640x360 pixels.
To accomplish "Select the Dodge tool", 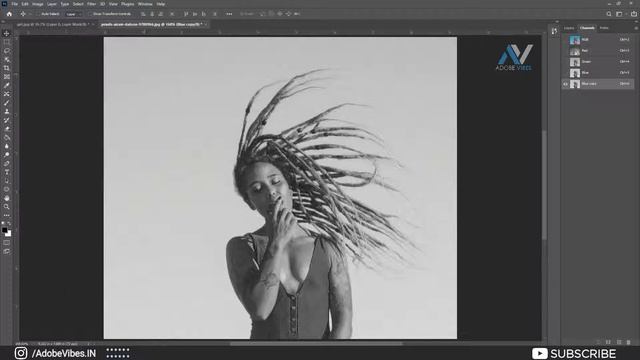I will point(7,155).
